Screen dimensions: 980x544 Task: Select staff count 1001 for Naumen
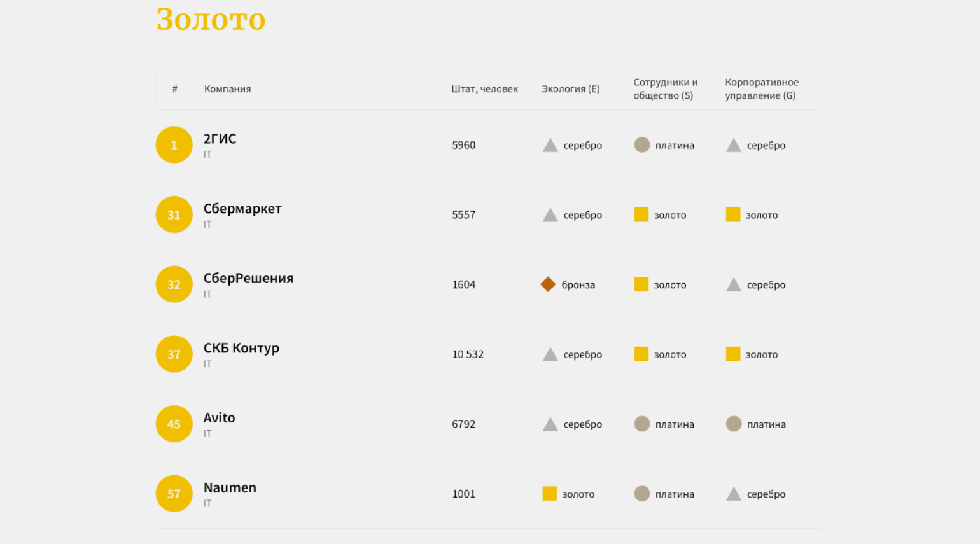coord(463,494)
